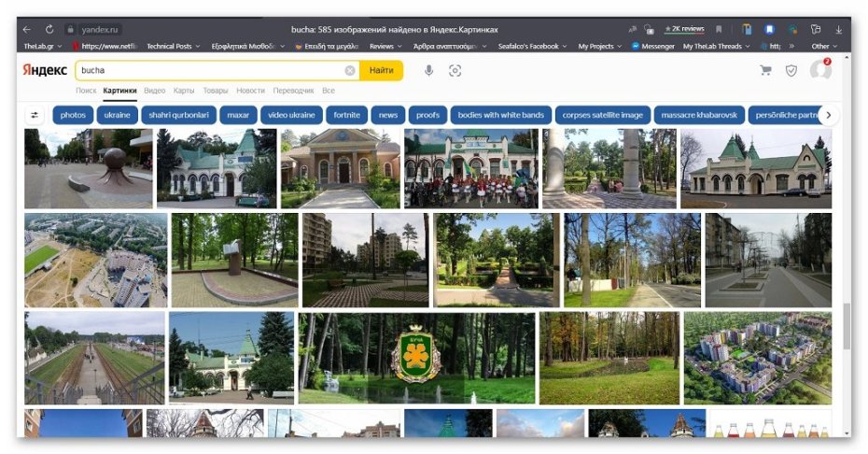Image resolution: width=868 pixels, height=454 pixels.
Task: Open the shopping cart icon
Action: click(x=766, y=70)
